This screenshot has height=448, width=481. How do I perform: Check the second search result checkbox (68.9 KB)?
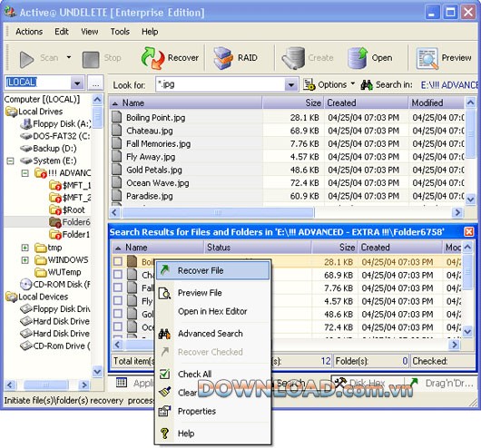tap(117, 275)
